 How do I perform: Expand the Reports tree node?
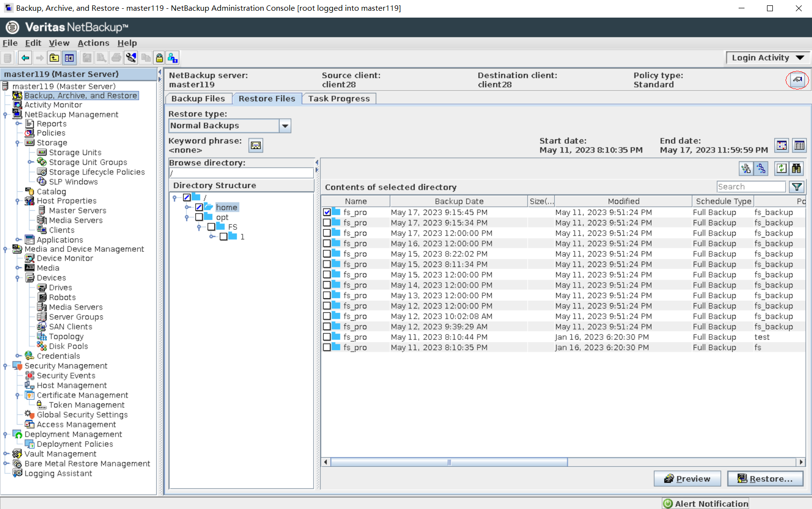pyautogui.click(x=18, y=124)
